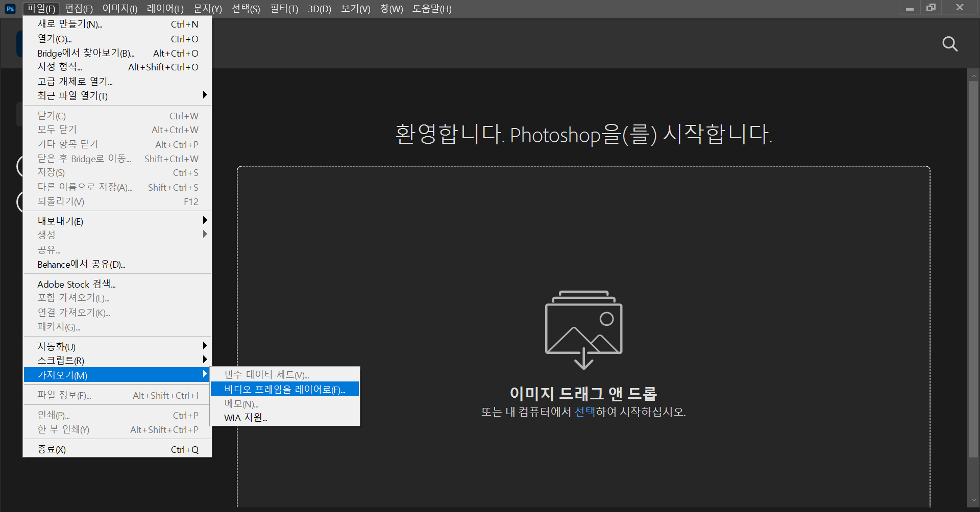Click the Photoshop Ps logo icon

click(10, 9)
